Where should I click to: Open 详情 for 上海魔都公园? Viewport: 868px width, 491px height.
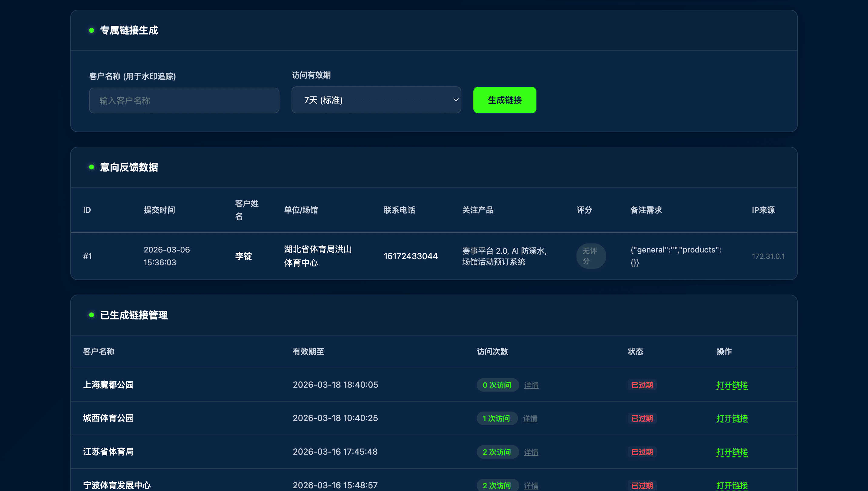tap(532, 385)
